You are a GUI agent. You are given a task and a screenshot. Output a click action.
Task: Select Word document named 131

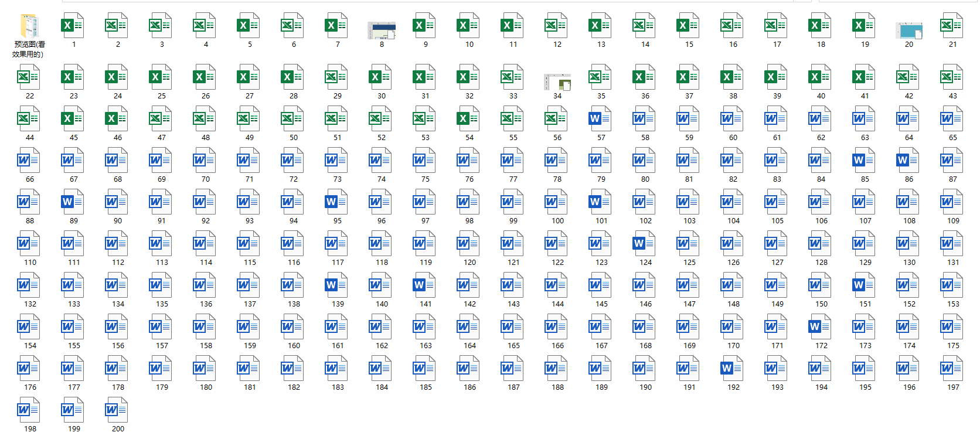click(x=952, y=244)
